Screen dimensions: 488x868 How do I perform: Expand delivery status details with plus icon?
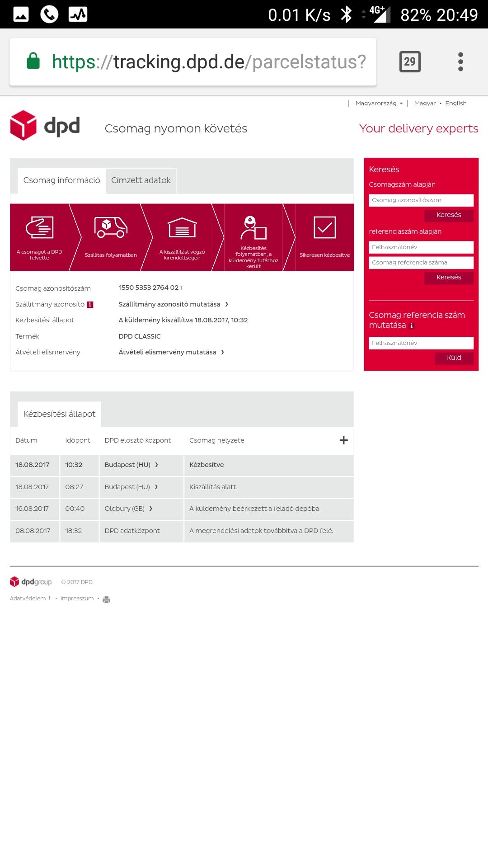[x=343, y=440]
